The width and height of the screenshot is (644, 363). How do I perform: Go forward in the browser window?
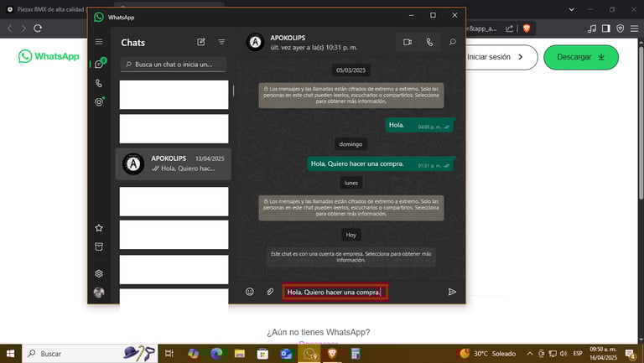(23, 29)
